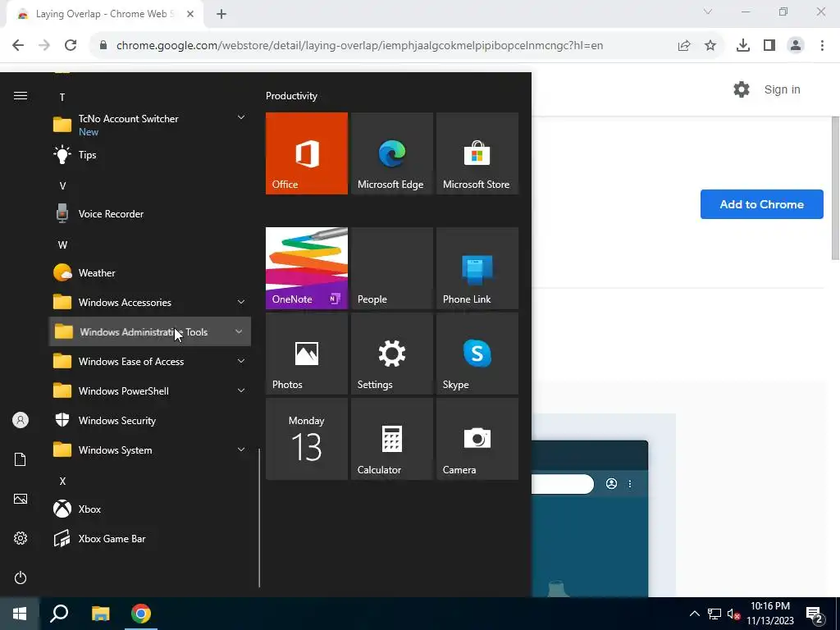Reload the Chrome page

71,45
